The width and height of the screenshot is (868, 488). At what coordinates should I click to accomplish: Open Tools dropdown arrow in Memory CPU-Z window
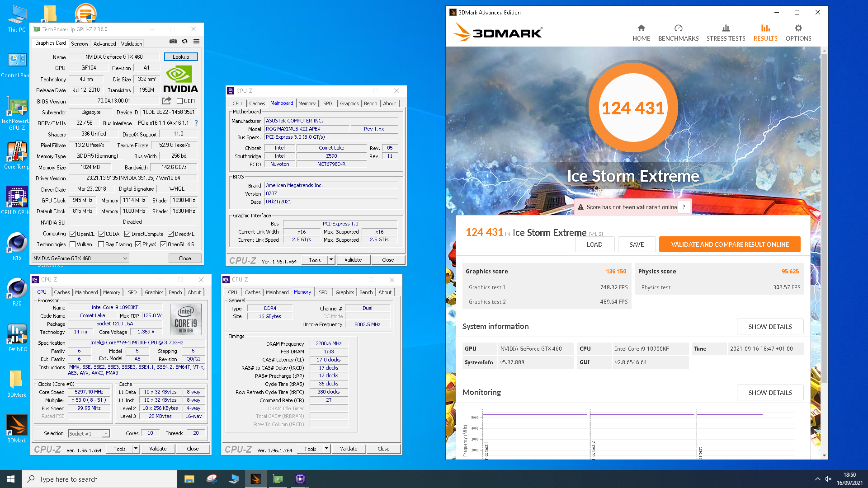point(326,449)
